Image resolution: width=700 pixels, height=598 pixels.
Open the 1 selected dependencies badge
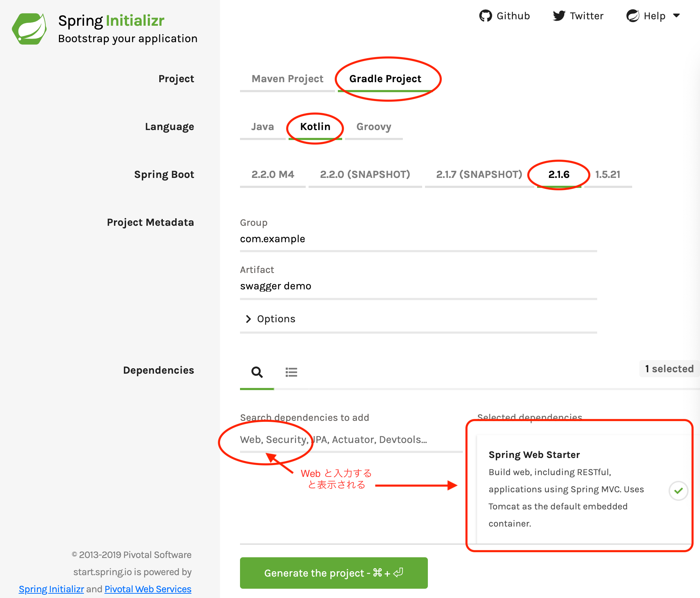tap(669, 369)
